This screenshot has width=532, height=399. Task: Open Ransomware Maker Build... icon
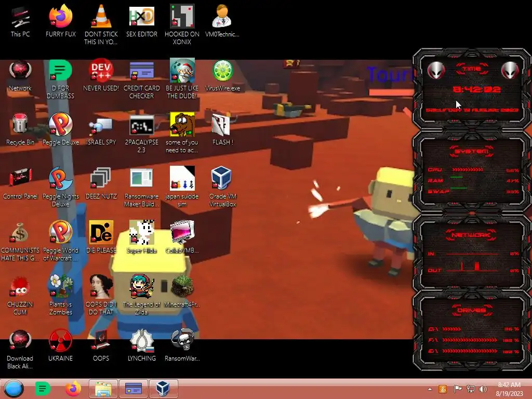click(142, 187)
